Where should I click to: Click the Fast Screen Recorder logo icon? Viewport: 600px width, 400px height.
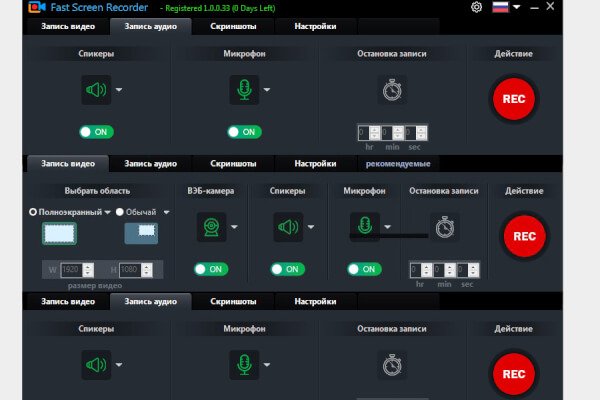(x=37, y=7)
